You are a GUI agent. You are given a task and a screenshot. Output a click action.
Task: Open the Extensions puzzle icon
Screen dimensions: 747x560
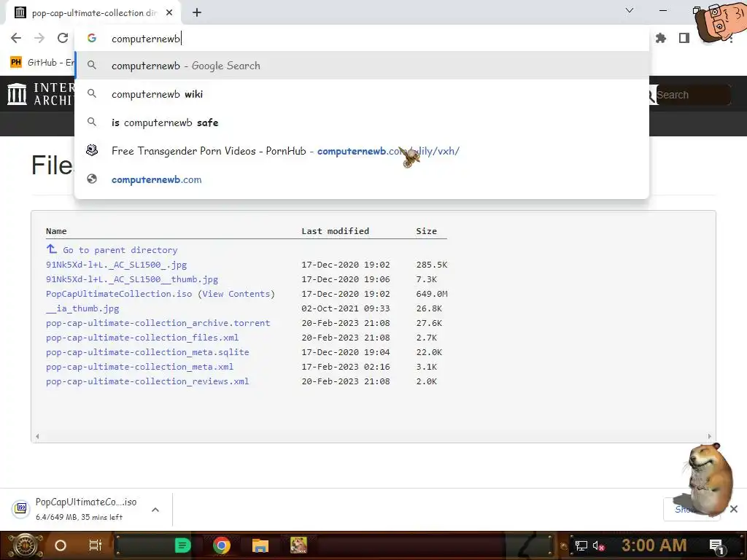pos(661,38)
